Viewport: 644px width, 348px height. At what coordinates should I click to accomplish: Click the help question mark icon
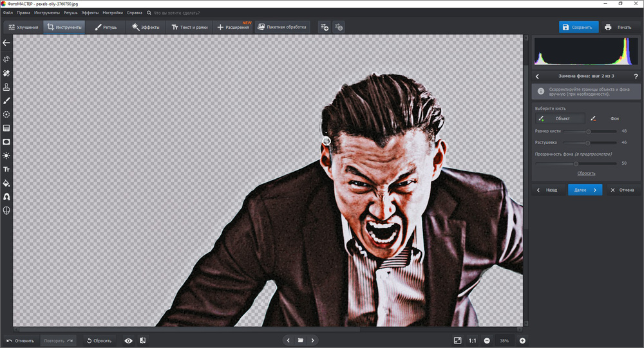(x=636, y=77)
